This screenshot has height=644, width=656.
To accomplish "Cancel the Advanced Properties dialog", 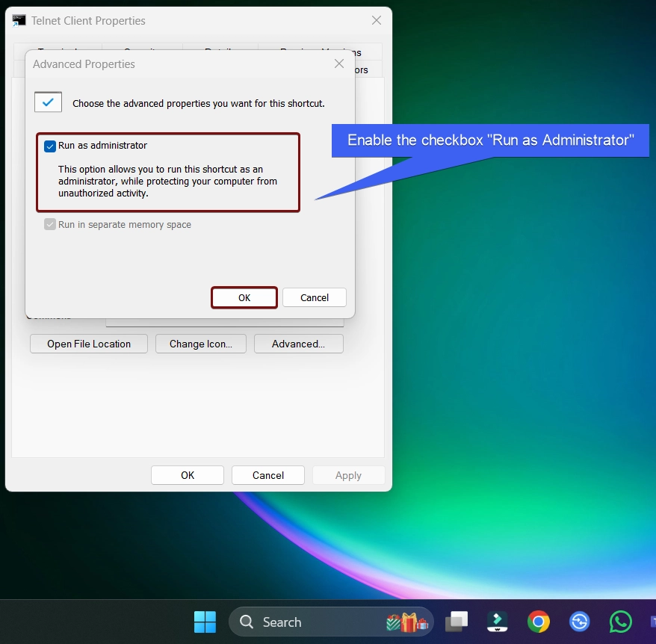I will coord(315,297).
